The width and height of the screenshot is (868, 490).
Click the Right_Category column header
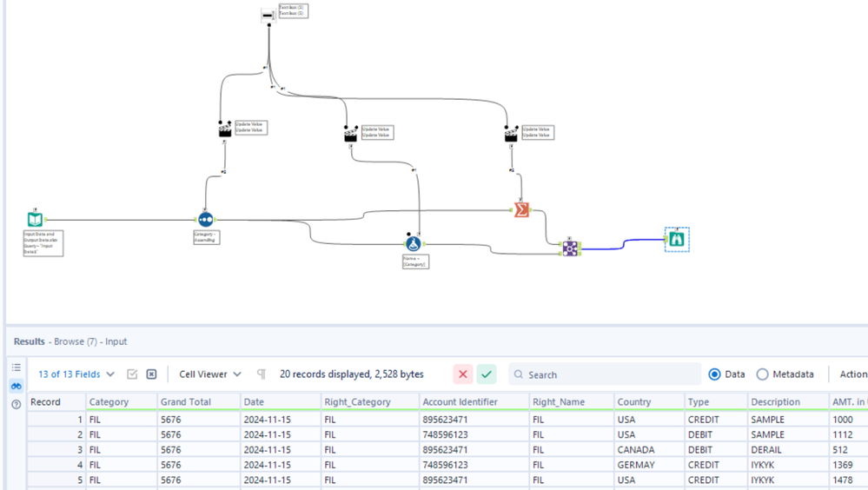coord(370,402)
